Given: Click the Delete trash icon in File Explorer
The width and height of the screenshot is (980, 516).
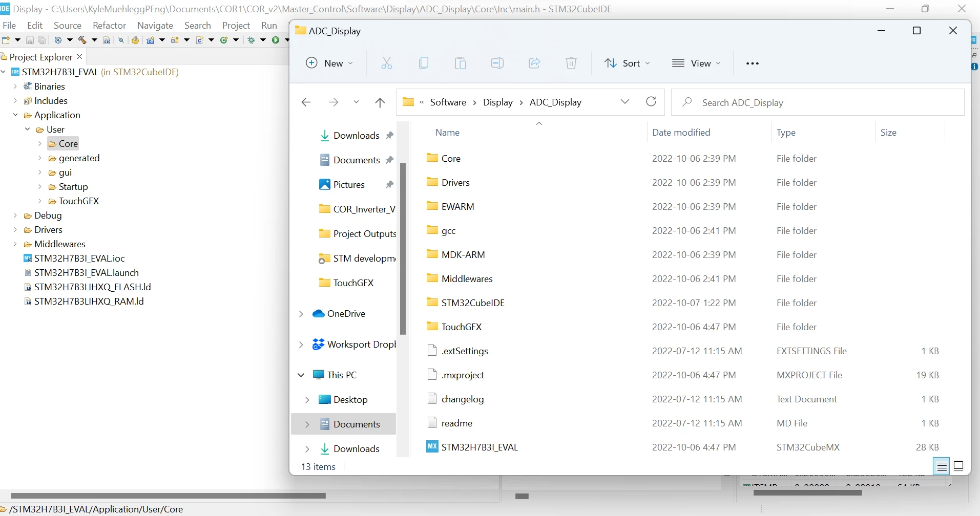Looking at the screenshot, I should pyautogui.click(x=571, y=63).
